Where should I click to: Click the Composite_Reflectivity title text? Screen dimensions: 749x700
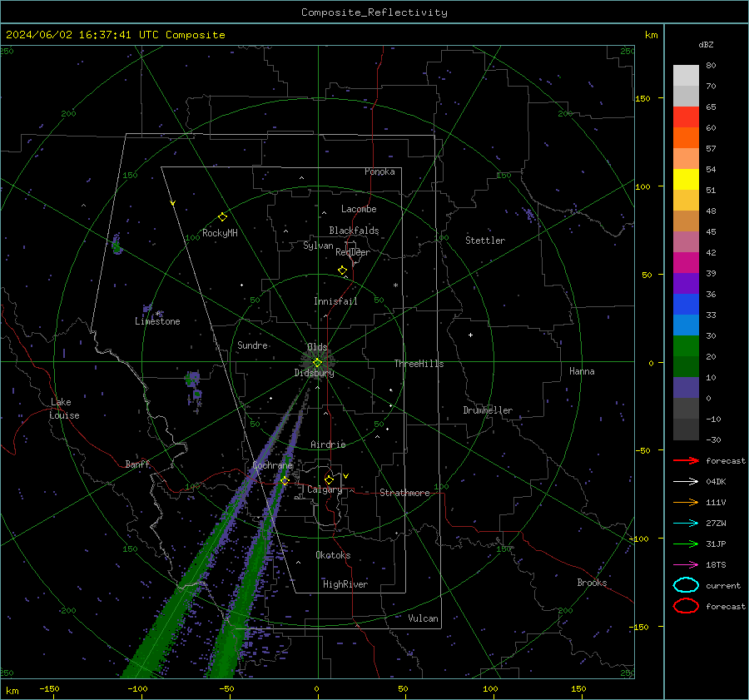pos(374,12)
